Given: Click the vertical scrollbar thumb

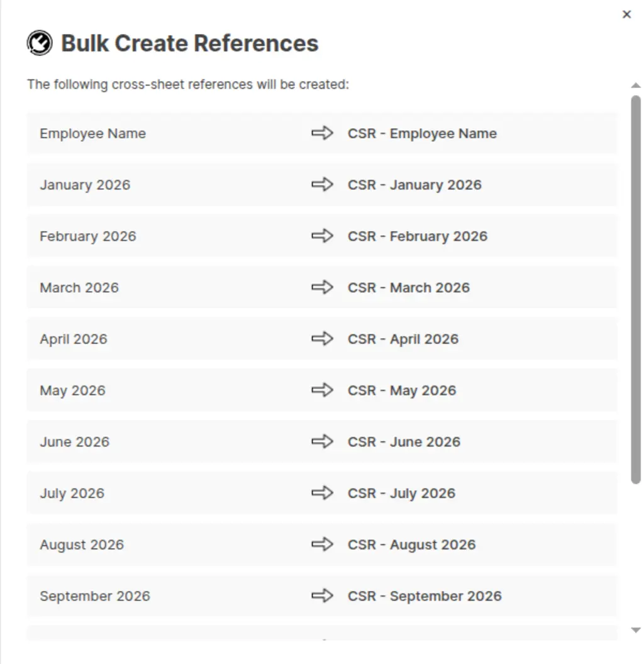Looking at the screenshot, I should point(636,290).
